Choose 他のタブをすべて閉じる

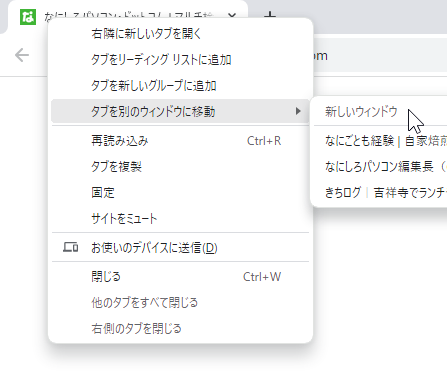point(180,303)
